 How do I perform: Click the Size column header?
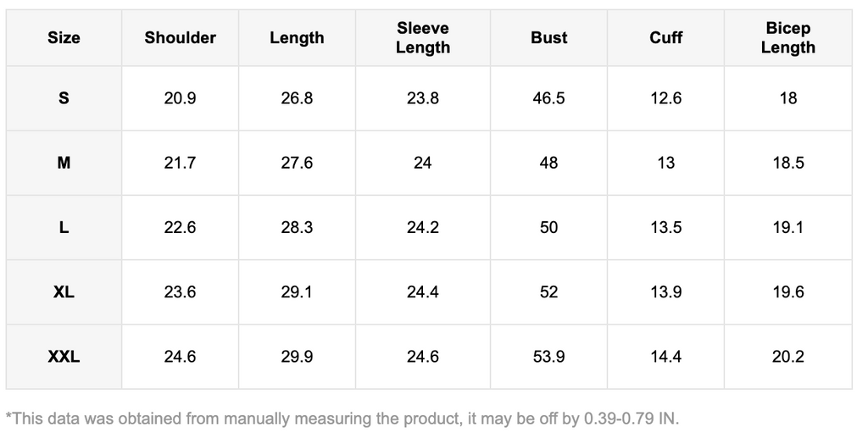(64, 38)
